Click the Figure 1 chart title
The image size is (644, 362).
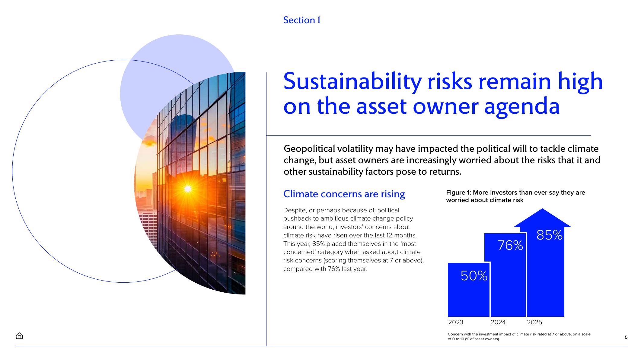(515, 196)
